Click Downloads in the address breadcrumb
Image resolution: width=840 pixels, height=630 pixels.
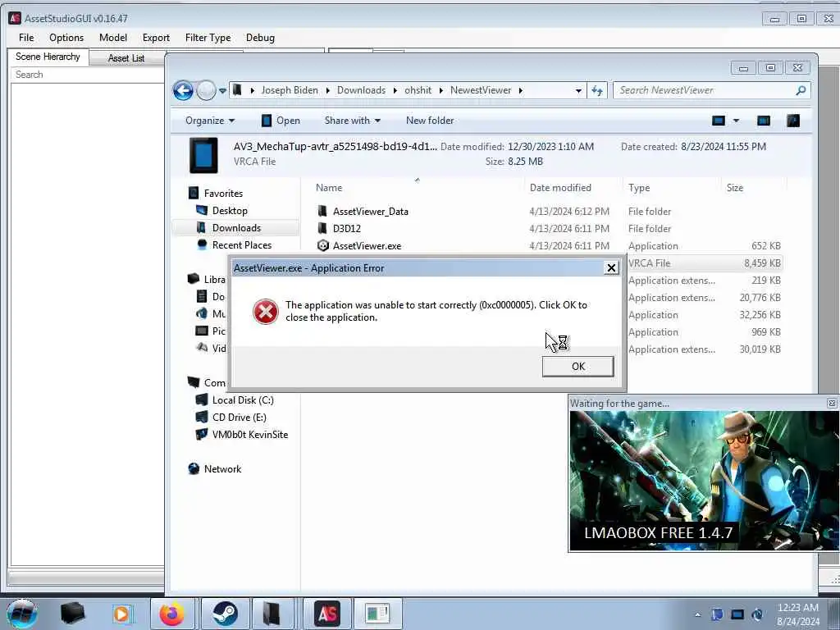coord(361,90)
